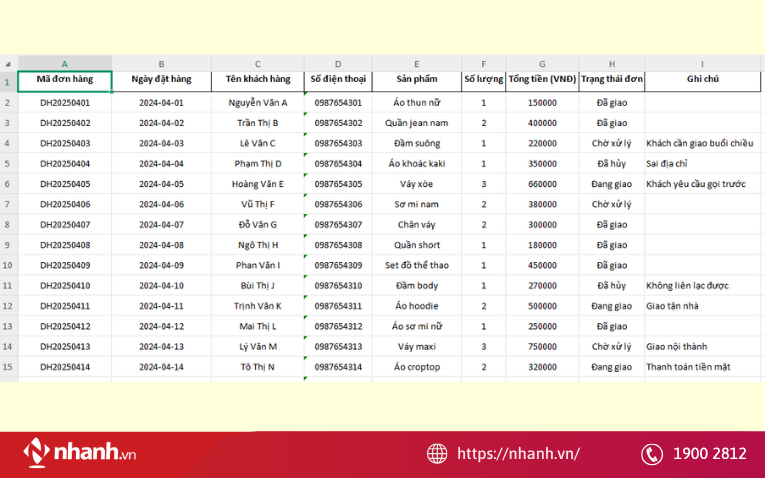The image size is (765, 478).
Task: Select quantity cell in the DH20250405 row
Action: click(x=483, y=184)
